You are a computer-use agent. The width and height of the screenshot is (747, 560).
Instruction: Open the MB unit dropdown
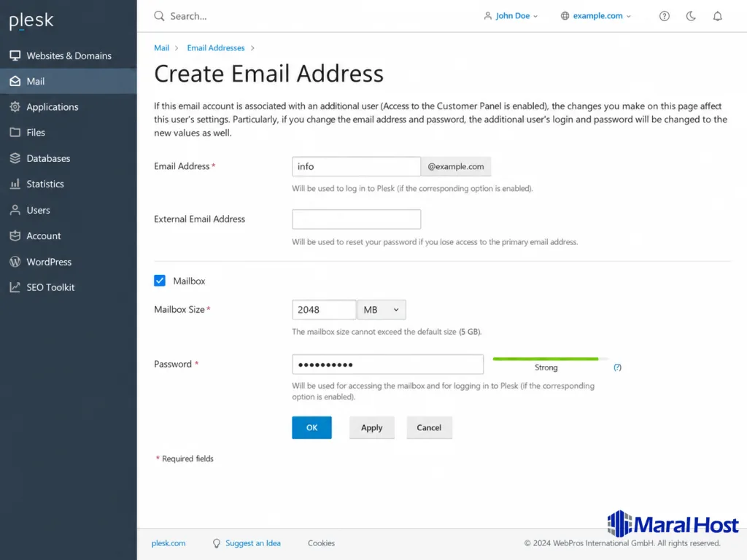click(x=382, y=309)
